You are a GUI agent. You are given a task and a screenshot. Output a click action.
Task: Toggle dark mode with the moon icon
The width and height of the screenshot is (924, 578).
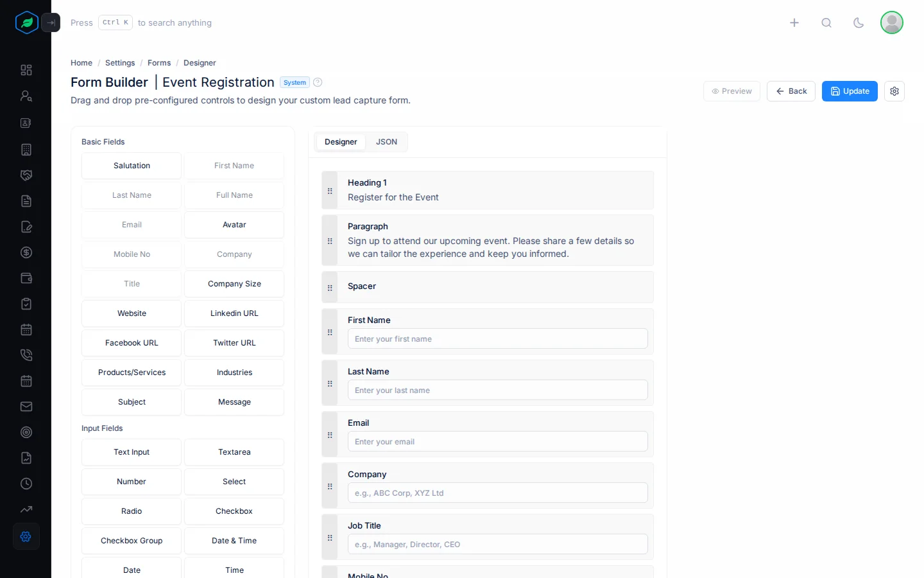tap(859, 22)
